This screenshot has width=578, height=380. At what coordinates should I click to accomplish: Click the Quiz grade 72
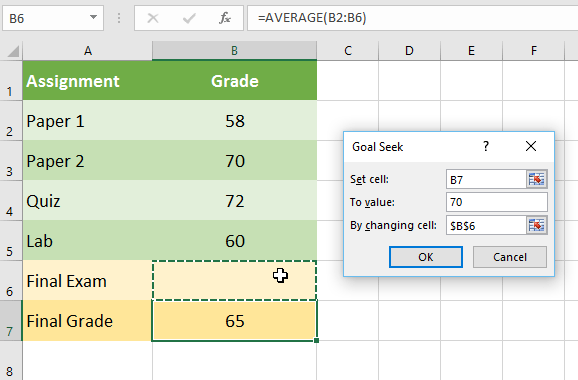234,201
